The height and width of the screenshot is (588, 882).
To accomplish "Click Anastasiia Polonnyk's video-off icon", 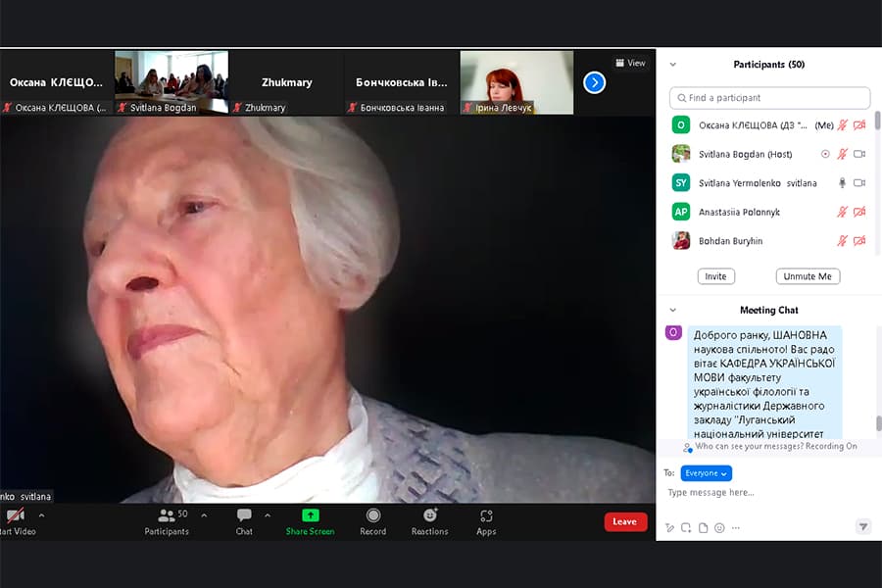I will [859, 212].
